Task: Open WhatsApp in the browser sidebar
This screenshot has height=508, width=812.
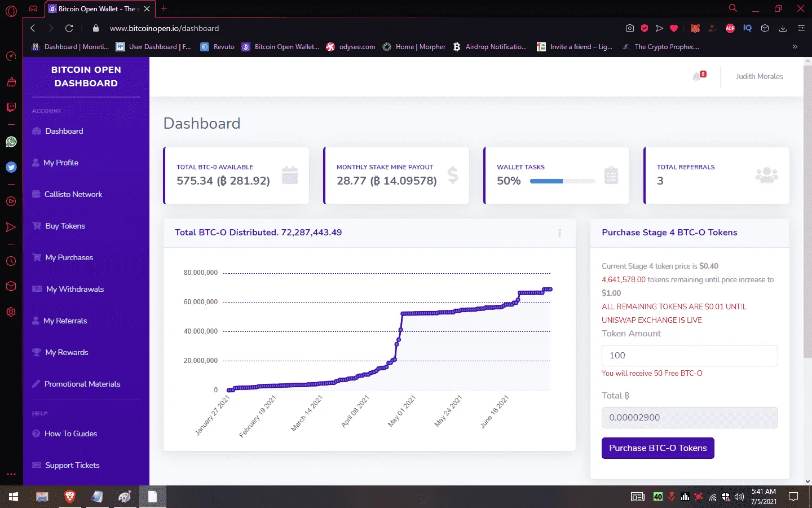Action: click(11, 142)
